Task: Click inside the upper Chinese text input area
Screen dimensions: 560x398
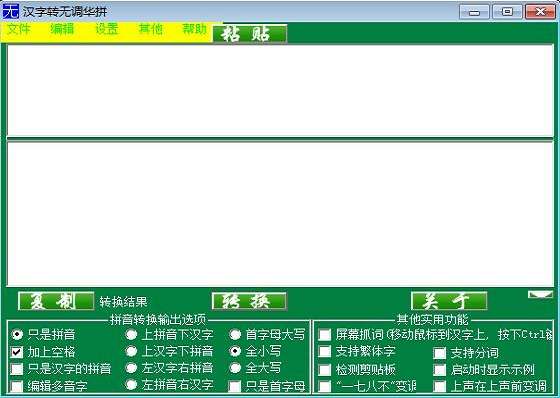Action: click(x=280, y=90)
